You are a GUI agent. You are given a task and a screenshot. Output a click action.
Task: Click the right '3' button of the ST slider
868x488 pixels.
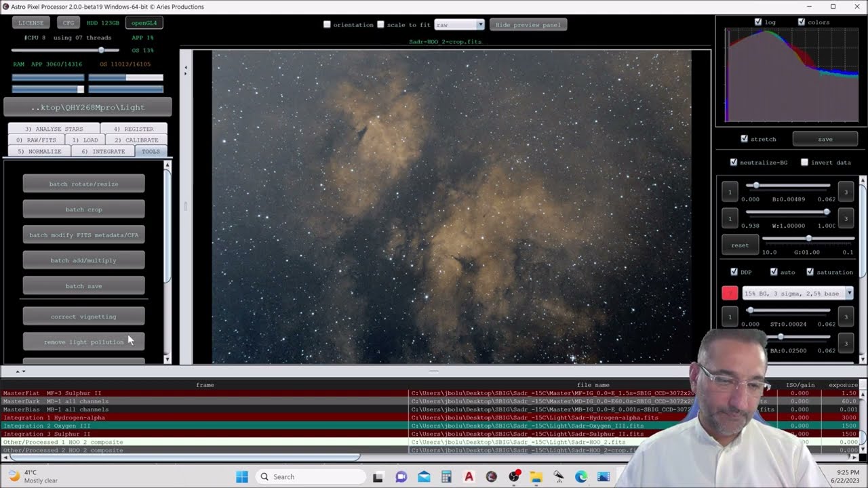846,317
